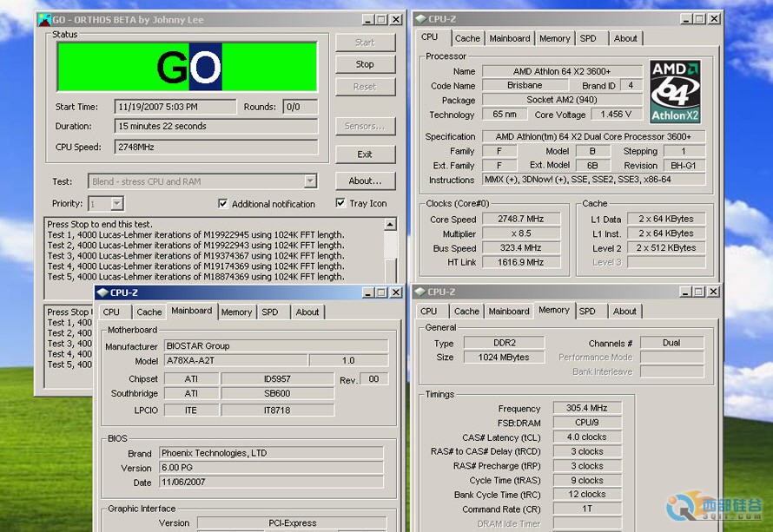Screen dimensions: 773x532
Task: Click the multiplier value "x 8.5"
Action: click(520, 233)
